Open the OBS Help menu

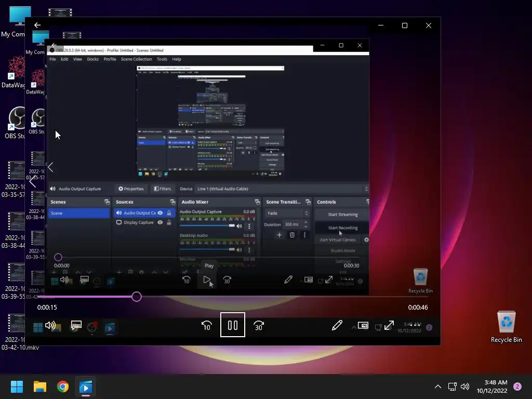click(177, 59)
